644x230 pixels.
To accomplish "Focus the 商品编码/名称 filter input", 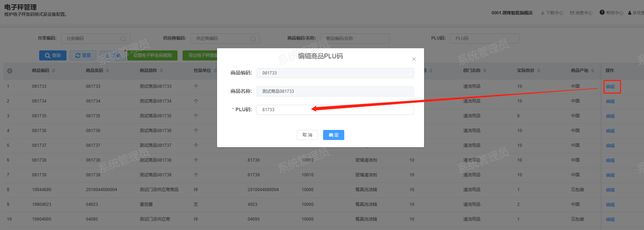I will (x=355, y=39).
